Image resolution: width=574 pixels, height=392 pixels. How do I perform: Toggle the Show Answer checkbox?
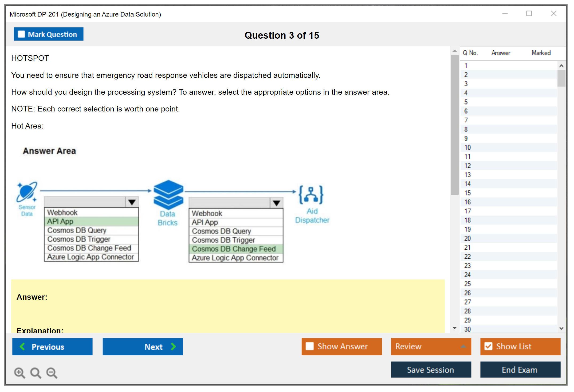310,346
